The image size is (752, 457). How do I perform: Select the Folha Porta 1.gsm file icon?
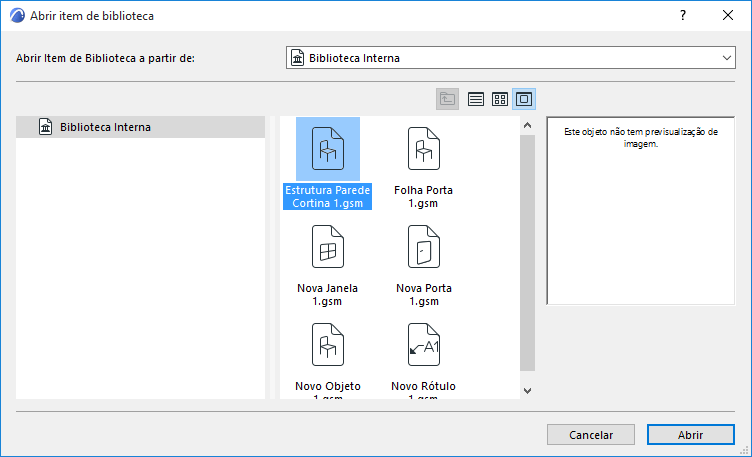[x=423, y=149]
